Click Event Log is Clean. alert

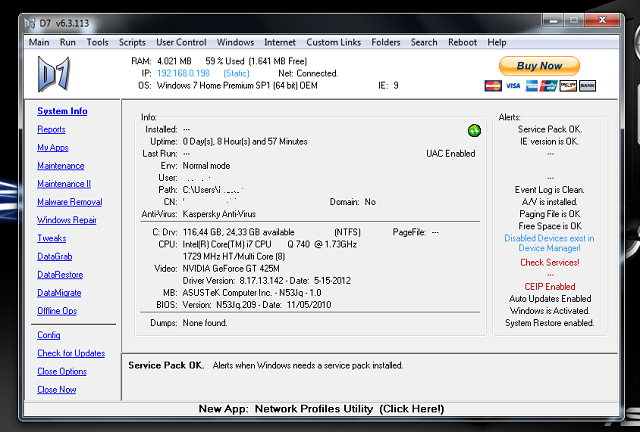coord(549,190)
